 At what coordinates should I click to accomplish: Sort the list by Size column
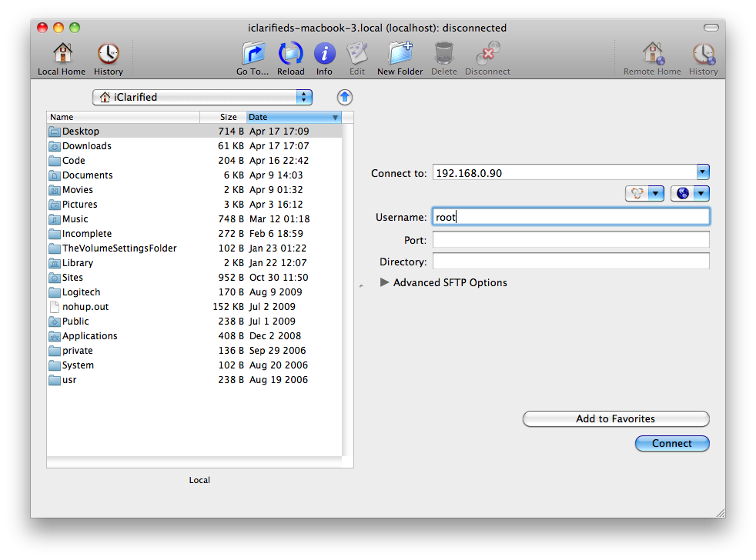(223, 117)
